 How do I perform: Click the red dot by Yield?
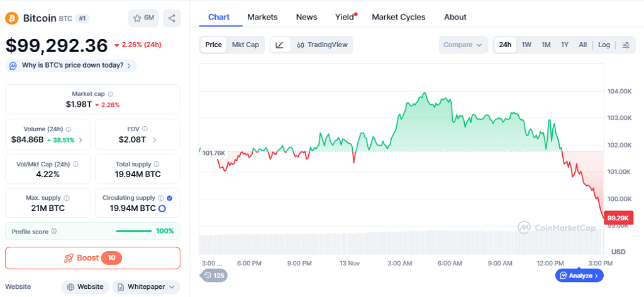point(356,14)
